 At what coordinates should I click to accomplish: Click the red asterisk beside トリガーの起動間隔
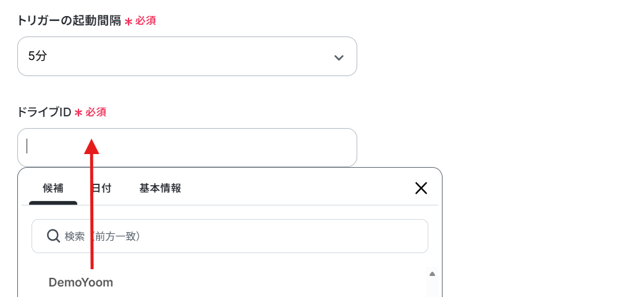pos(128,22)
